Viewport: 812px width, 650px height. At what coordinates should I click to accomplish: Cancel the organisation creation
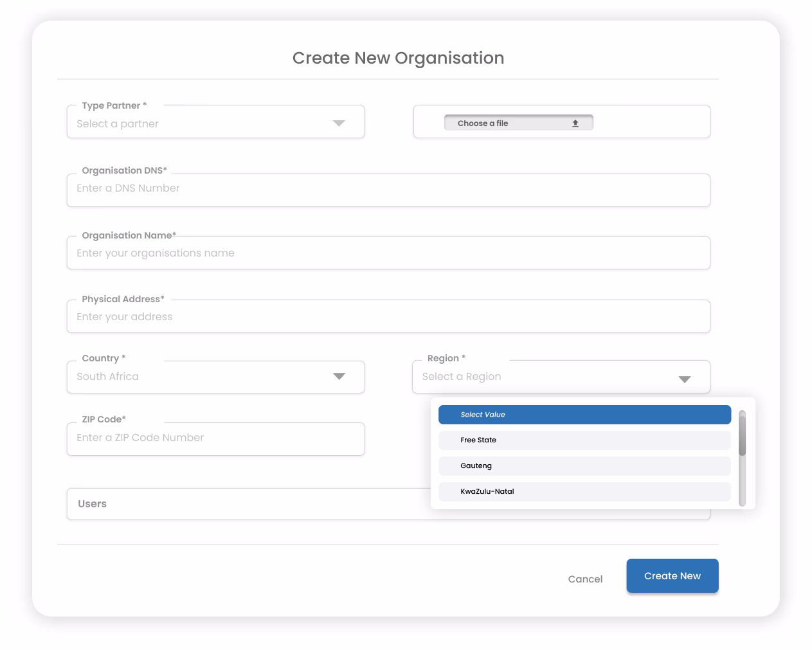[585, 579]
